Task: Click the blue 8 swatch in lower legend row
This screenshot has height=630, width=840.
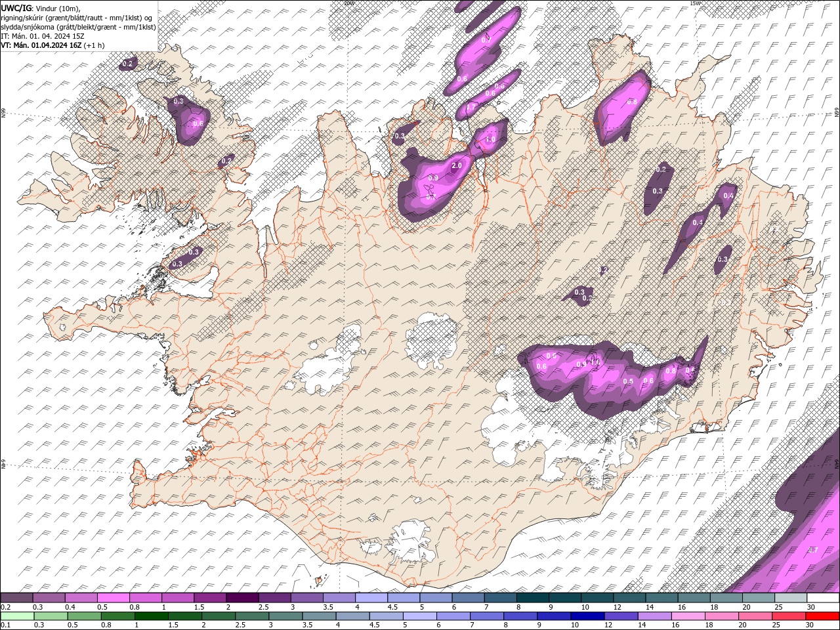Action: tap(520, 616)
